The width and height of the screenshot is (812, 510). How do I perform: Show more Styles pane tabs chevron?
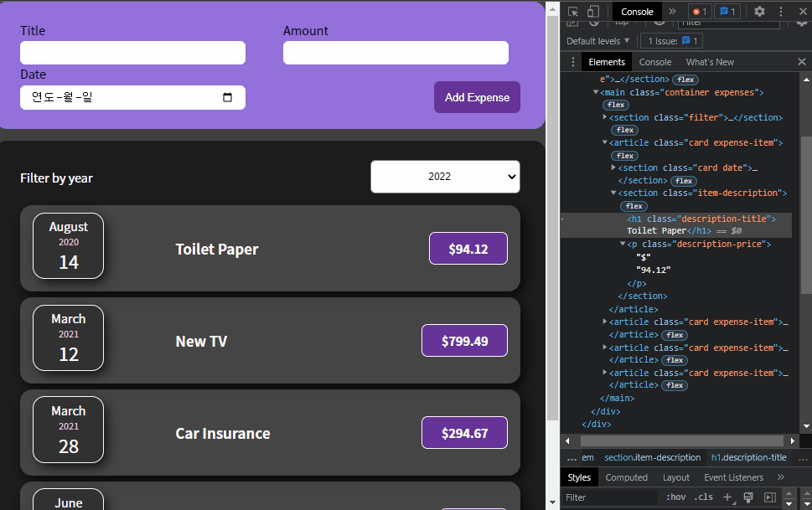pos(781,477)
